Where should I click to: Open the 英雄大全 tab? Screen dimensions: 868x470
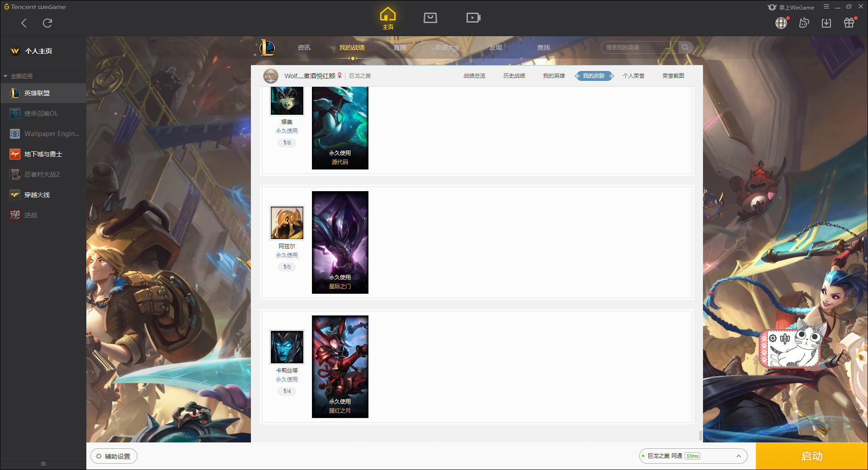(x=448, y=47)
